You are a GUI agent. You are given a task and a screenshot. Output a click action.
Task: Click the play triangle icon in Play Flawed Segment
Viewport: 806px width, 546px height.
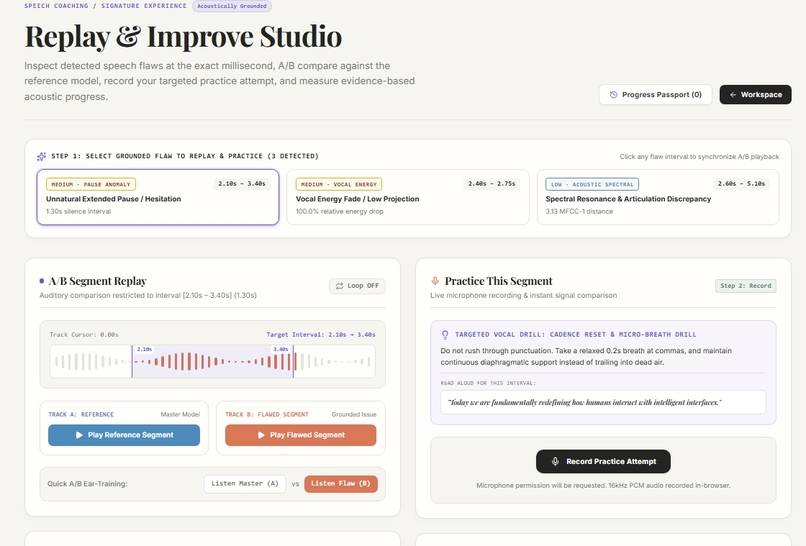(x=261, y=435)
